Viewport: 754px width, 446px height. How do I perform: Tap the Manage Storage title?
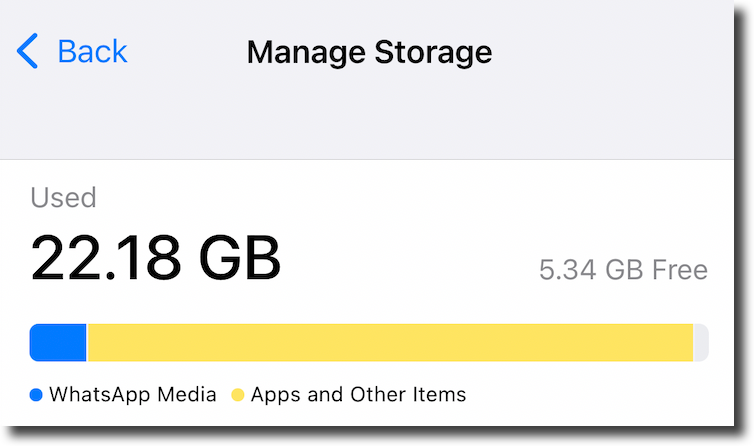pyautogui.click(x=369, y=51)
